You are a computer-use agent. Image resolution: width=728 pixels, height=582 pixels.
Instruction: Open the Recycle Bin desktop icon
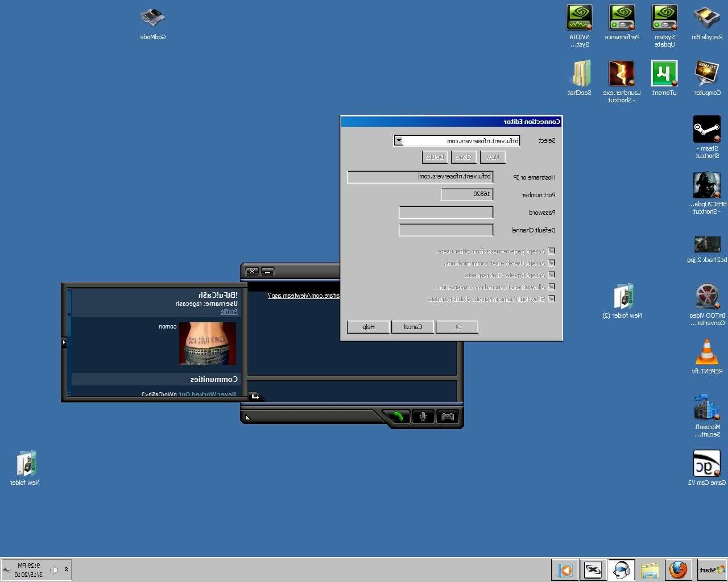pos(707,23)
